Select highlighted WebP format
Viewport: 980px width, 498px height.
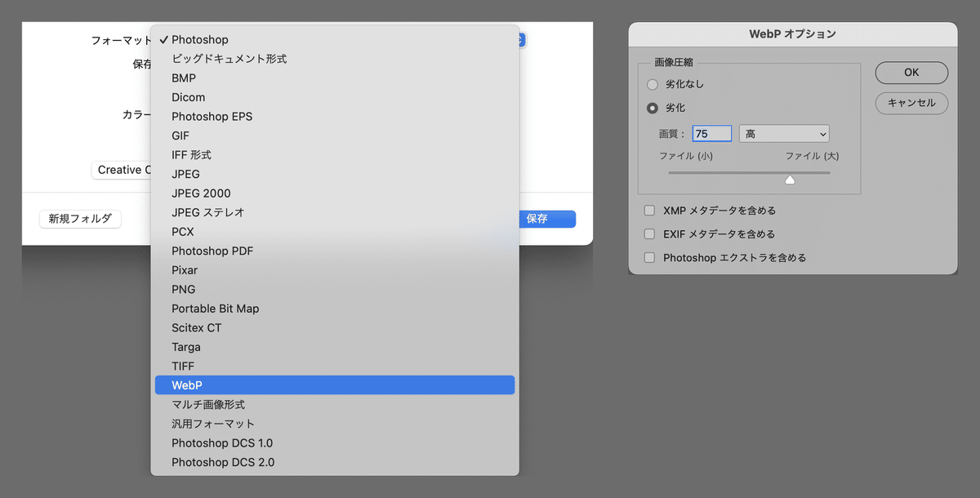[x=335, y=385]
